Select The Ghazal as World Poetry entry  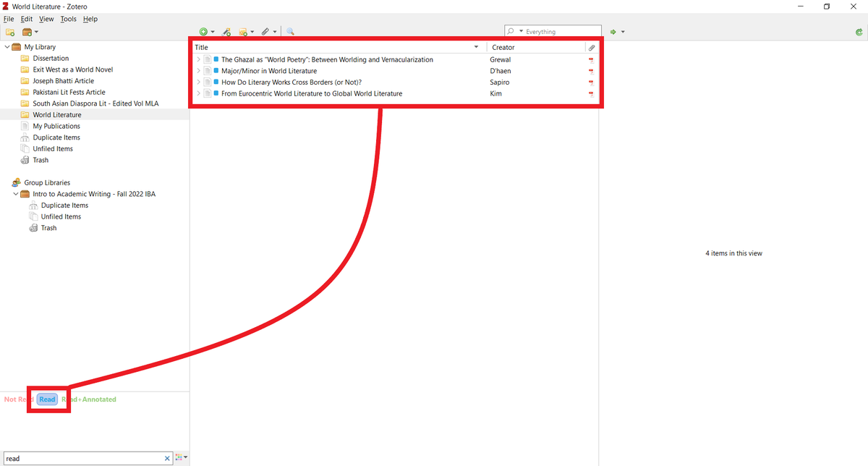[327, 59]
